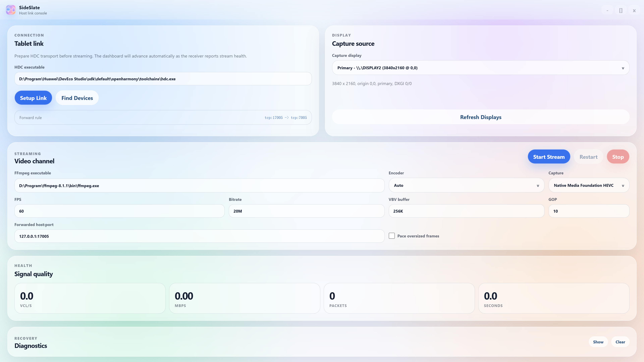Select the GOP value field
Screen dimensions: 644x362
589,211
